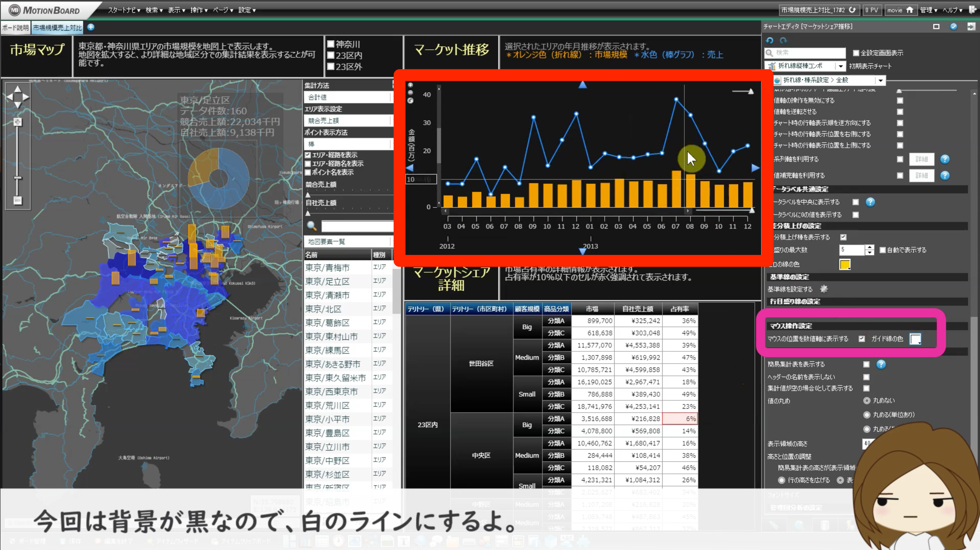Image resolution: width=980 pixels, height=550 pixels.
Task: Toggle the 23区内 checkbox
Action: tap(331, 55)
